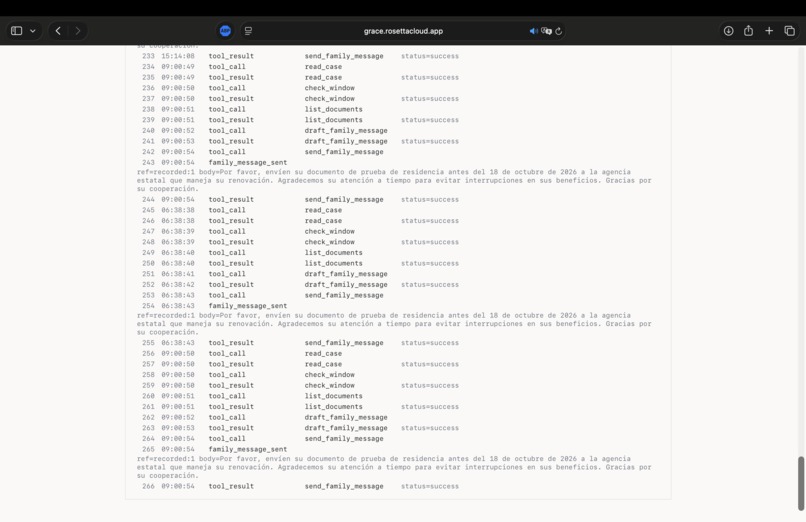This screenshot has width=806, height=522.
Task: Go forward to the next page
Action: tap(78, 31)
